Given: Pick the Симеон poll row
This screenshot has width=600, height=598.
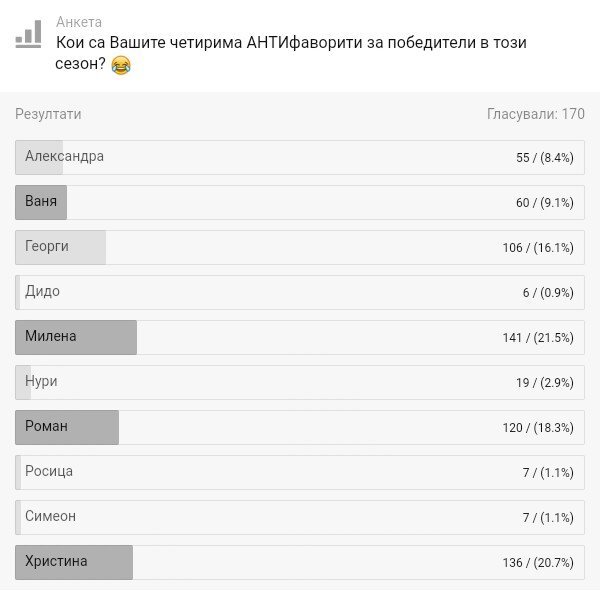Looking at the screenshot, I should [300, 517].
